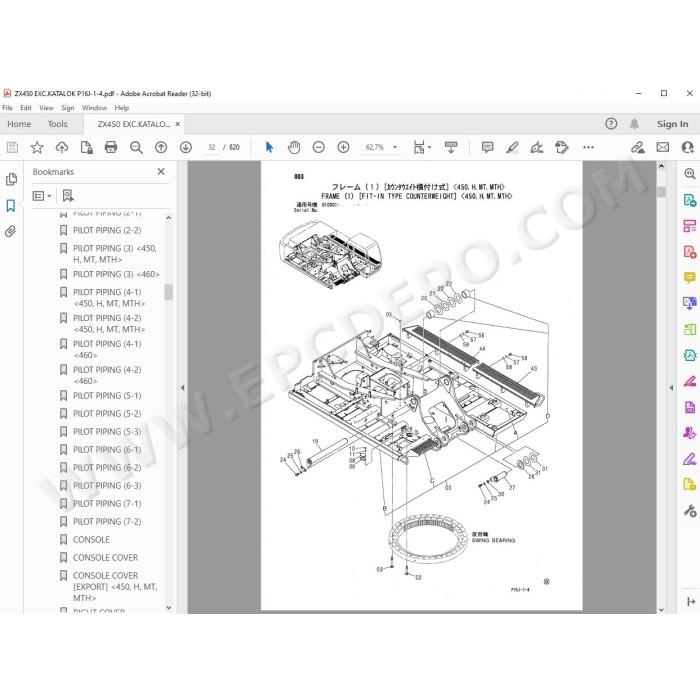Add new bookmark icon
The width and height of the screenshot is (700, 700).
[68, 196]
